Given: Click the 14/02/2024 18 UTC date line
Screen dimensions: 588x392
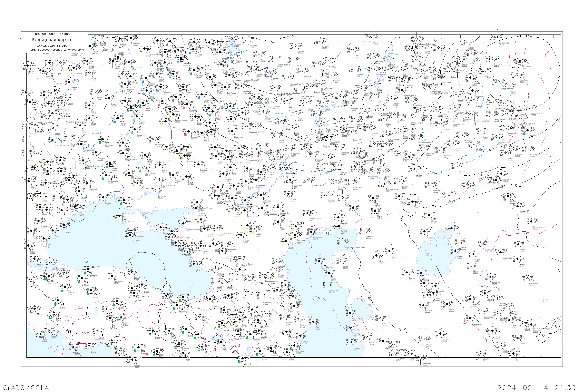Looking at the screenshot, I should [52, 46].
